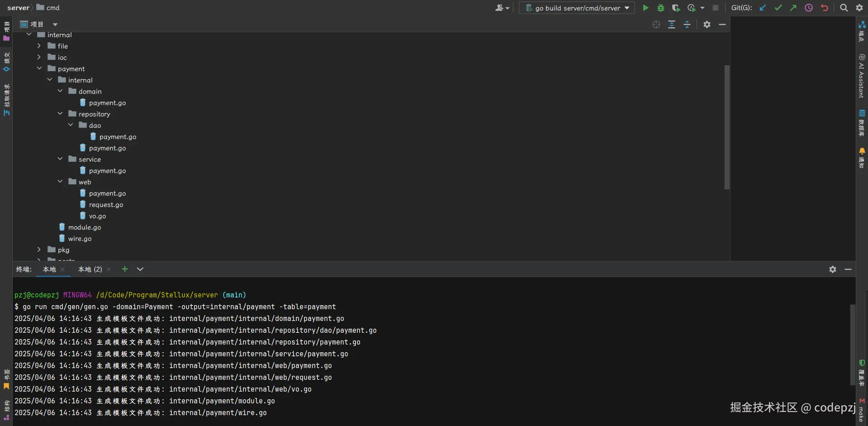
Task: Commit changes with Git checkmark icon
Action: 778,8
